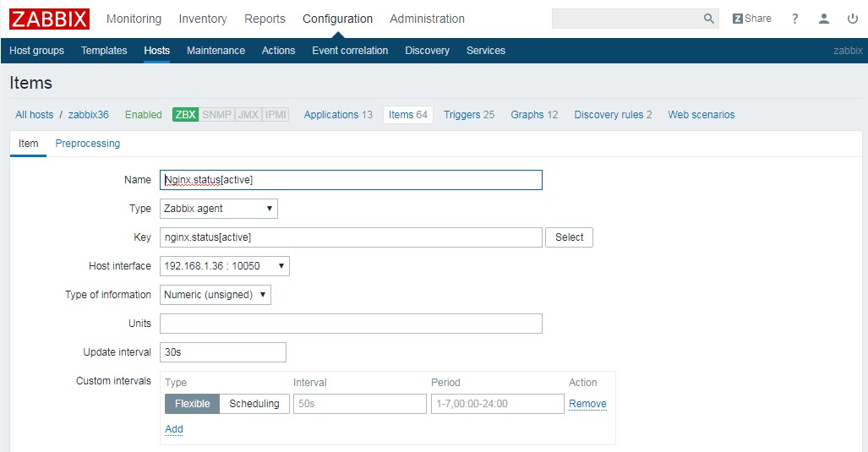
Task: Switch to the Preprocessing tab
Action: coord(88,144)
